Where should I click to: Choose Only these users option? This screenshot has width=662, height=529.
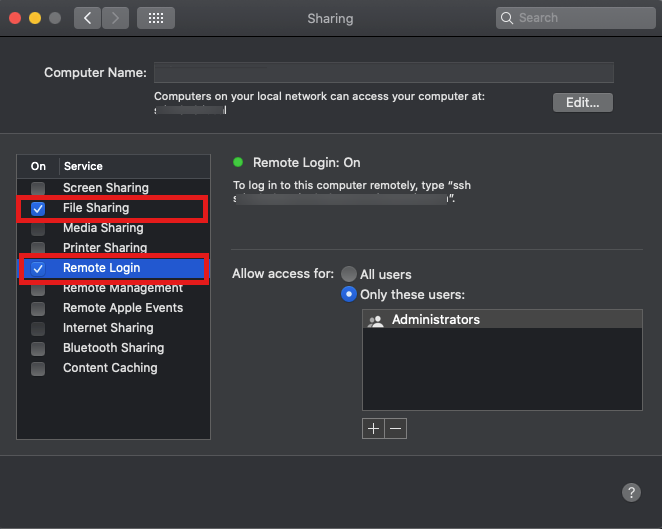[349, 294]
